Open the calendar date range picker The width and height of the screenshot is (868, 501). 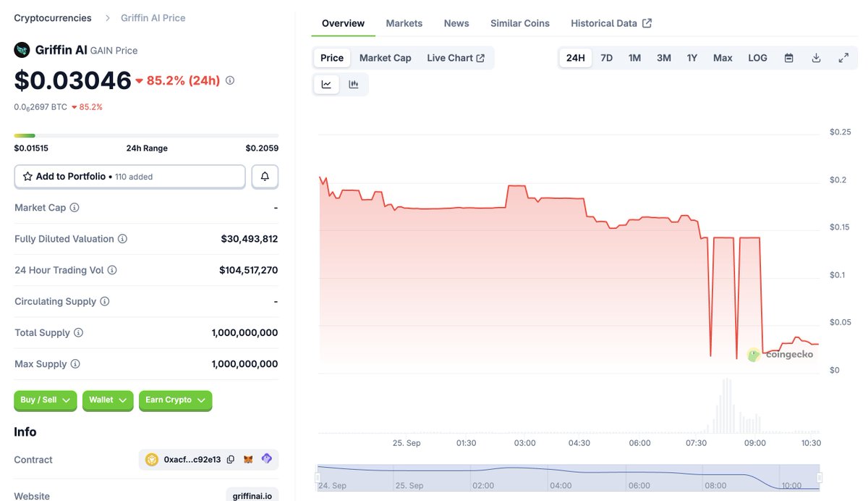[789, 58]
